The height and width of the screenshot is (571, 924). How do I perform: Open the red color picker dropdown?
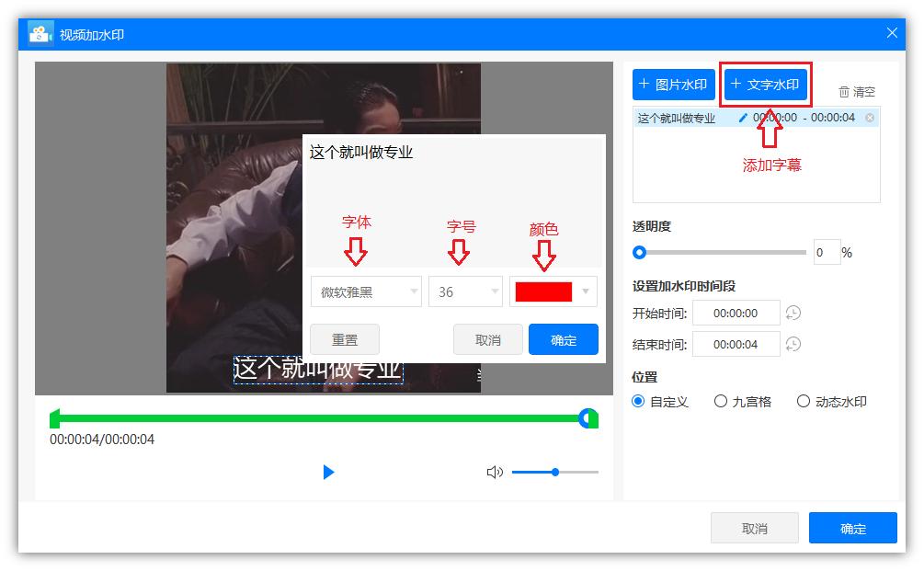[x=553, y=291]
